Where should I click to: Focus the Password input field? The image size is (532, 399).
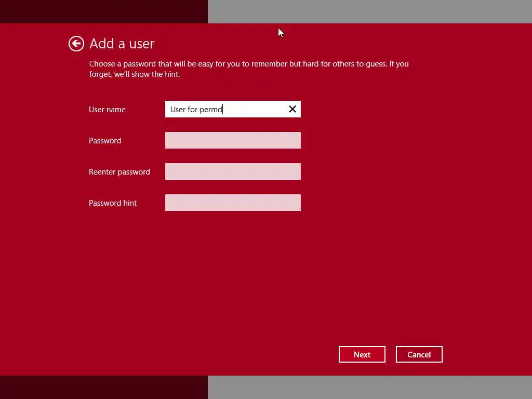tap(233, 140)
